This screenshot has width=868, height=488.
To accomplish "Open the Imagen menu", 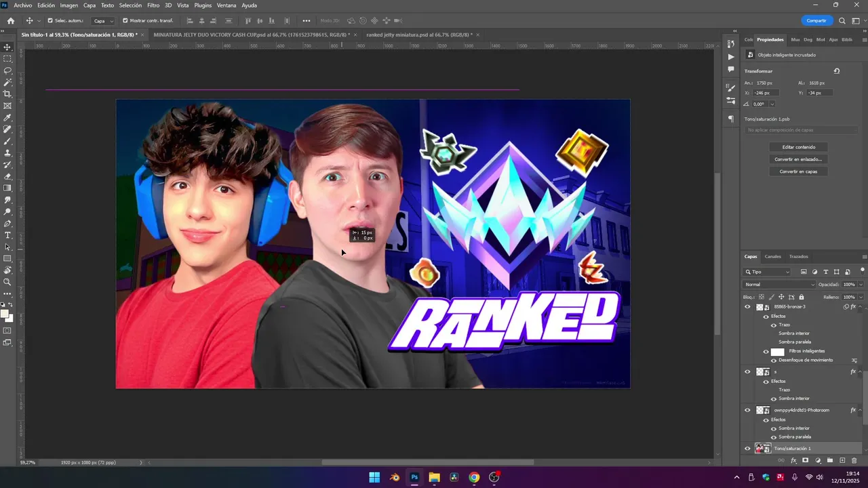I will [69, 5].
